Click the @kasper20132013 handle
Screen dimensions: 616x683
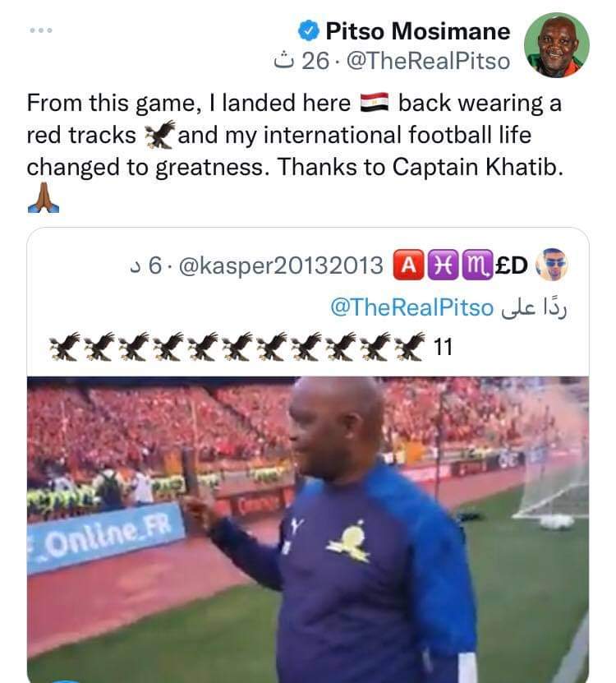(x=281, y=265)
